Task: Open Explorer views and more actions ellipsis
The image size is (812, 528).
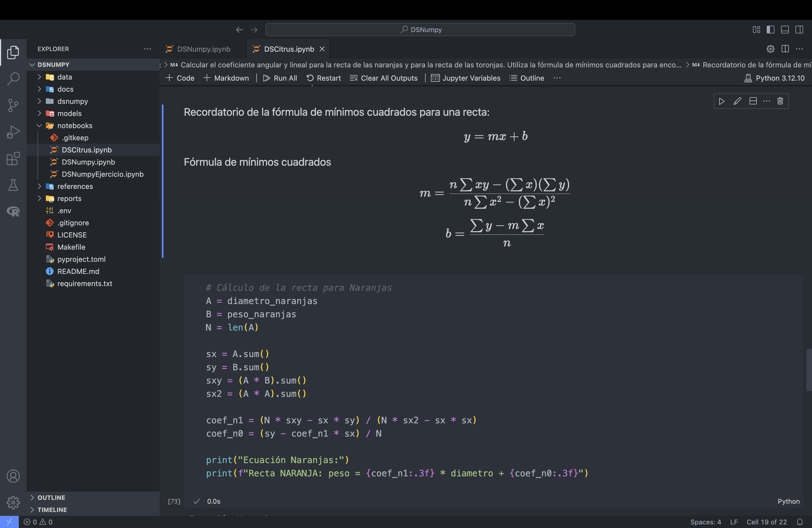Action: [x=147, y=49]
